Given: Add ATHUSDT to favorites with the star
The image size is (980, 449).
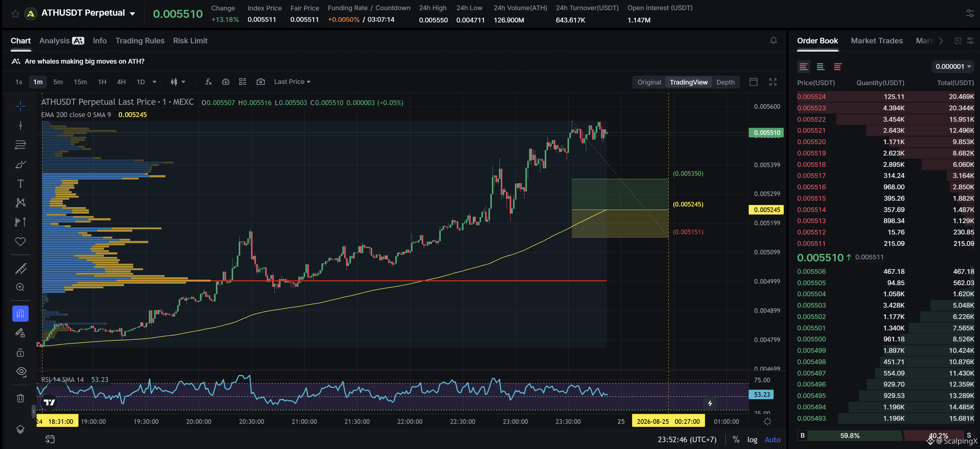Looking at the screenshot, I should coord(15,14).
